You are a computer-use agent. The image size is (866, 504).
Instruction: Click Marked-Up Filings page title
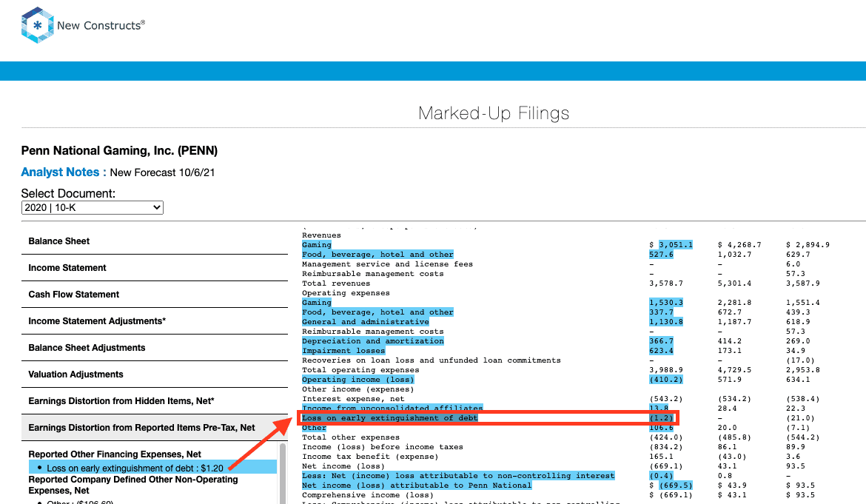(x=494, y=113)
